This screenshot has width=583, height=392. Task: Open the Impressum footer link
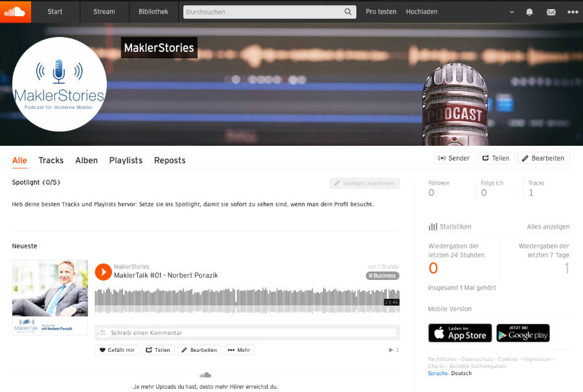[537, 359]
